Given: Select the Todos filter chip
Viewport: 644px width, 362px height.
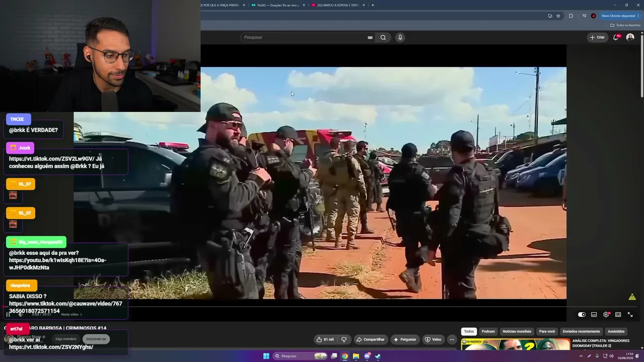Looking at the screenshot, I should (469, 331).
